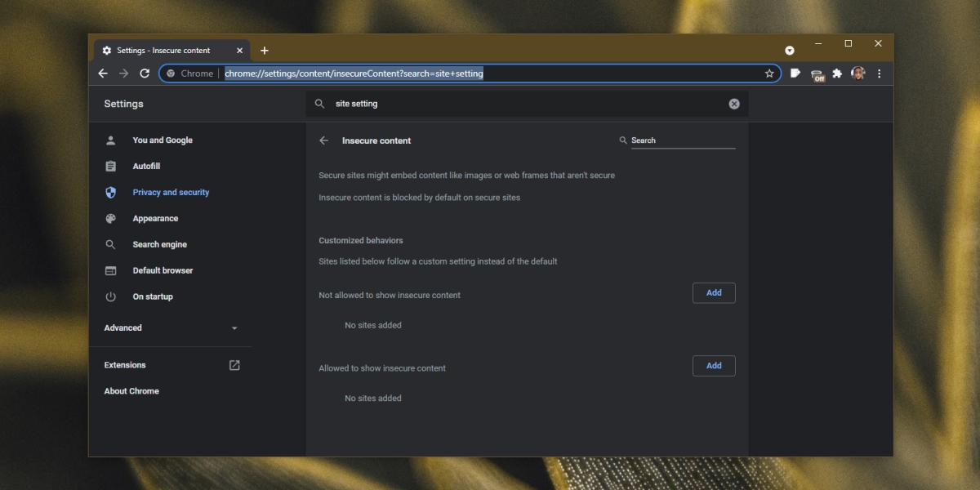This screenshot has height=490, width=980.
Task: Click the shield icon beside Privacy and security
Action: tap(111, 193)
